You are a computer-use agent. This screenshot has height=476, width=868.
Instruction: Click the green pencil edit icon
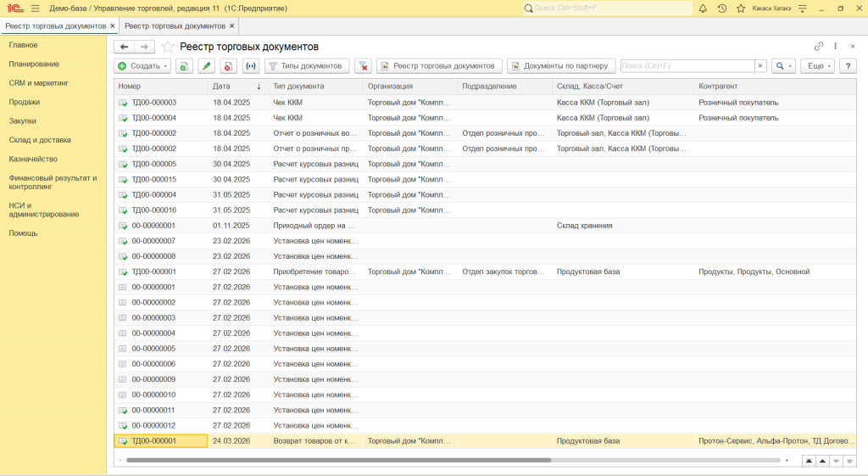click(x=207, y=66)
